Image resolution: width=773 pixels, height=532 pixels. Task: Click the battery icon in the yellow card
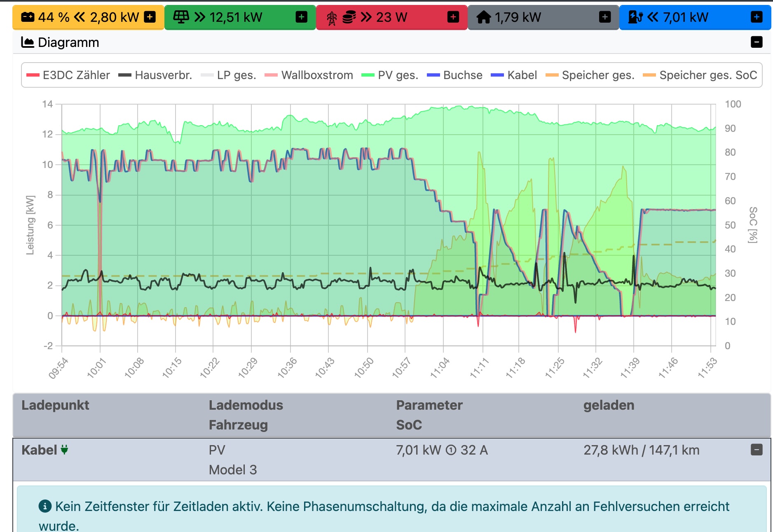28,17
